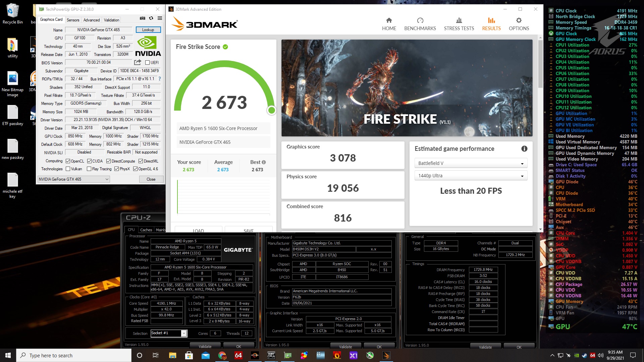The height and width of the screenshot is (362, 644).
Task: Toggle the OpenGL 4.6 checkbox
Action: coord(135,169)
